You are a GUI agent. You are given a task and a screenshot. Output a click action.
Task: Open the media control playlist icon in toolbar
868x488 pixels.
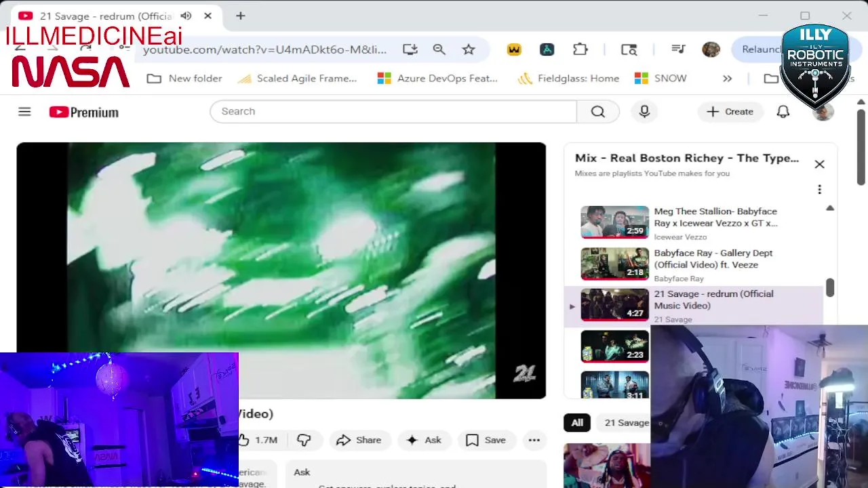(x=677, y=49)
